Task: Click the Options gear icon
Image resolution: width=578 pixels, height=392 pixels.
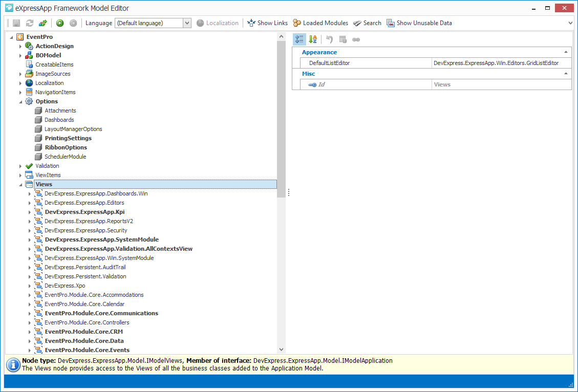Action: click(x=29, y=101)
